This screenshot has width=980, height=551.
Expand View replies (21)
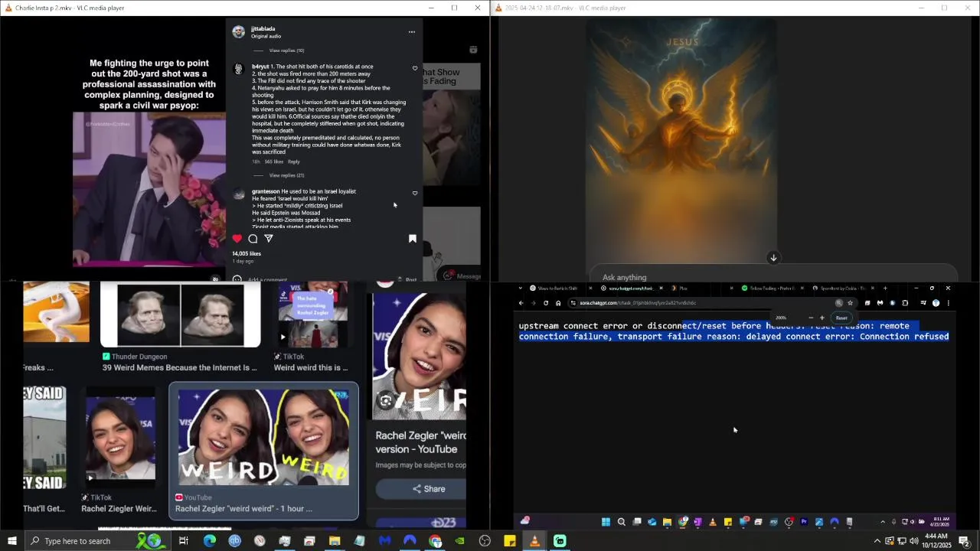(286, 175)
